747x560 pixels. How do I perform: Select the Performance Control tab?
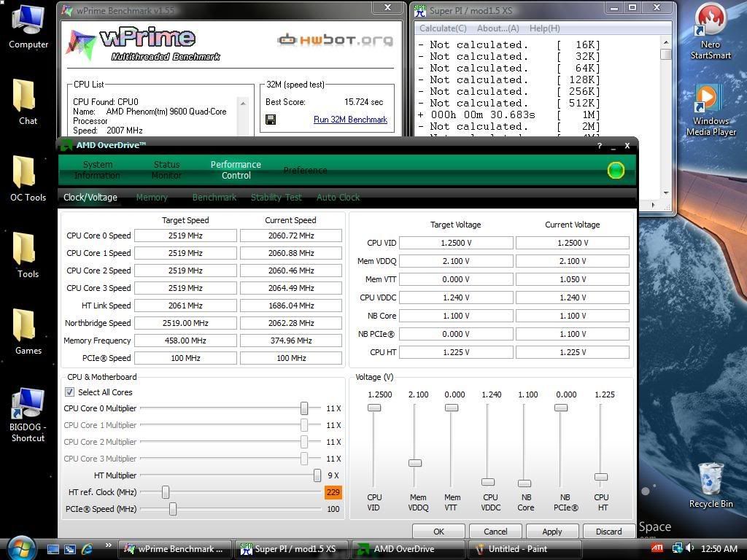(236, 170)
